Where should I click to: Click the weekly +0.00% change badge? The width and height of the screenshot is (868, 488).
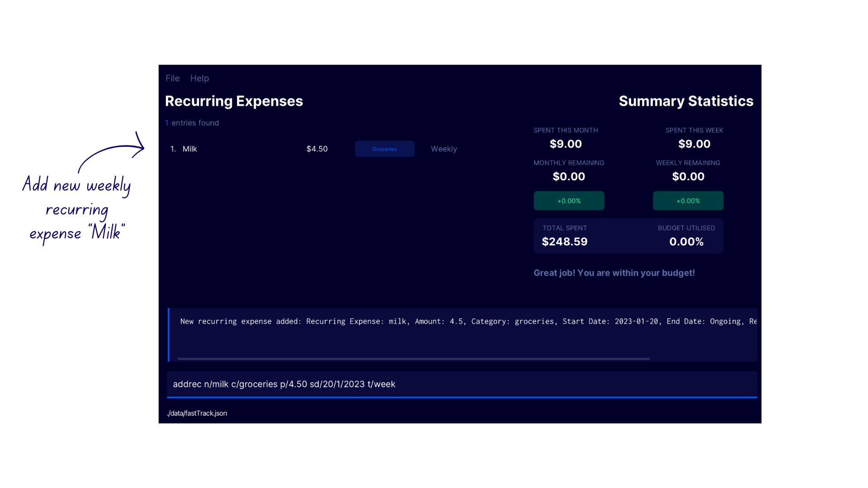688,201
